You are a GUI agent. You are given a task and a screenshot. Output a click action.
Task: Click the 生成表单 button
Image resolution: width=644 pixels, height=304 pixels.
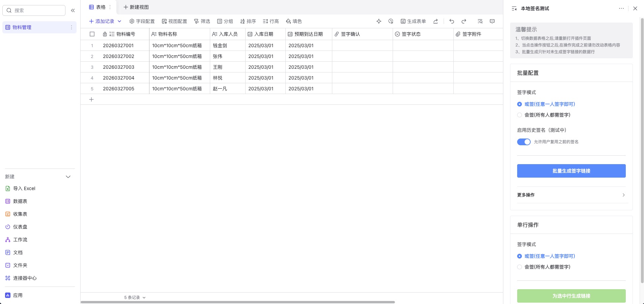point(413,21)
